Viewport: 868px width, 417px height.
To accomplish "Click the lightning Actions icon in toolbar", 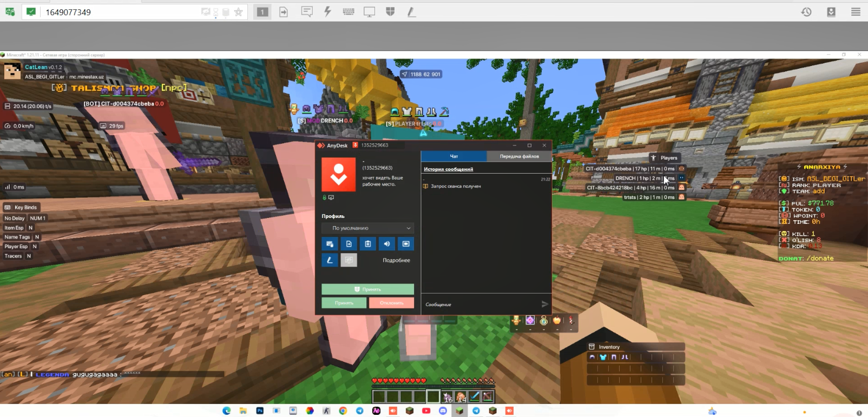I will (x=327, y=12).
